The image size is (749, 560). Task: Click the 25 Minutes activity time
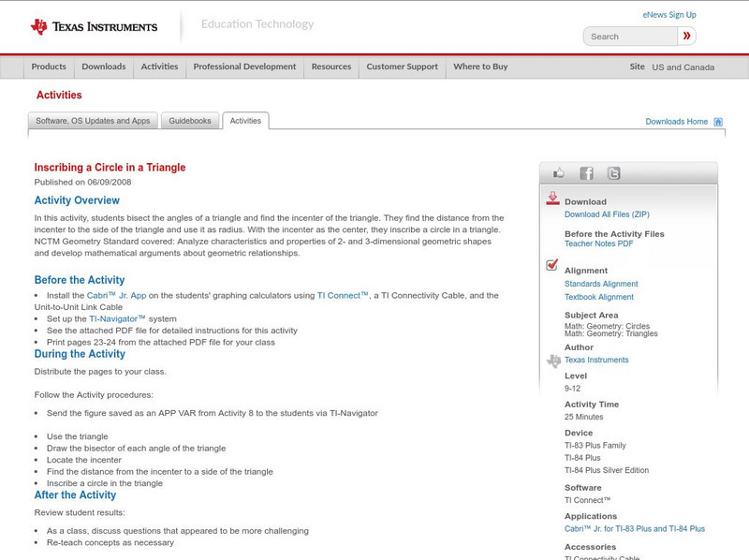point(583,417)
